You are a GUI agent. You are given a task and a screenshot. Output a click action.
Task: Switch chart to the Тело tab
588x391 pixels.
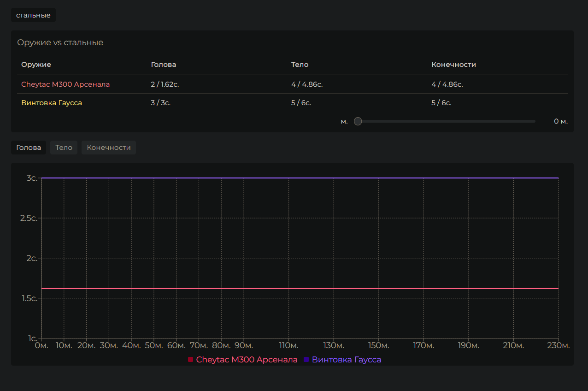pos(64,148)
